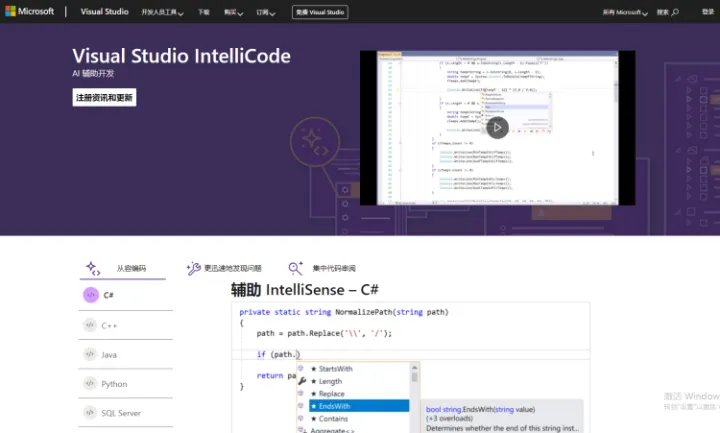Click the search magnifier icon in header
This screenshot has width=720, height=433.
pos(675,12)
